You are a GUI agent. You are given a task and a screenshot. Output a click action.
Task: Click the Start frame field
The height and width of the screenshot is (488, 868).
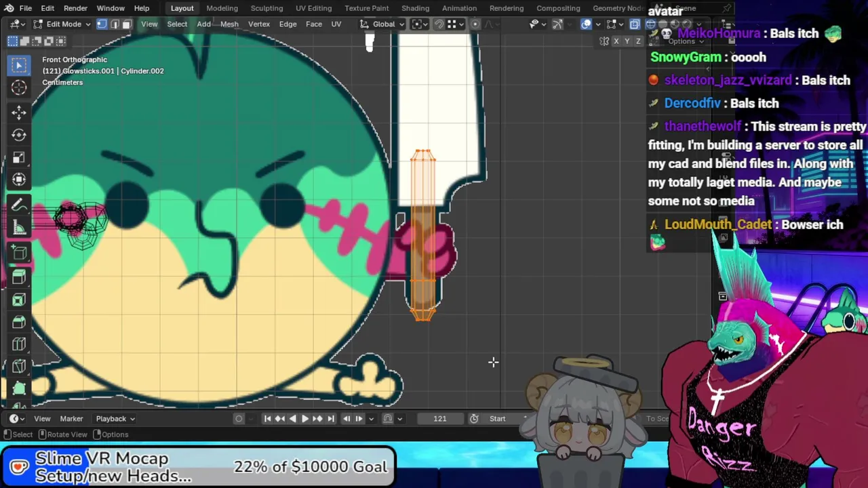pyautogui.click(x=502, y=419)
